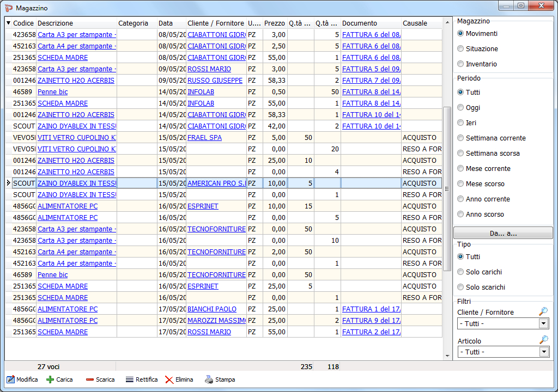Open the Articolo search magnifier

(x=543, y=340)
